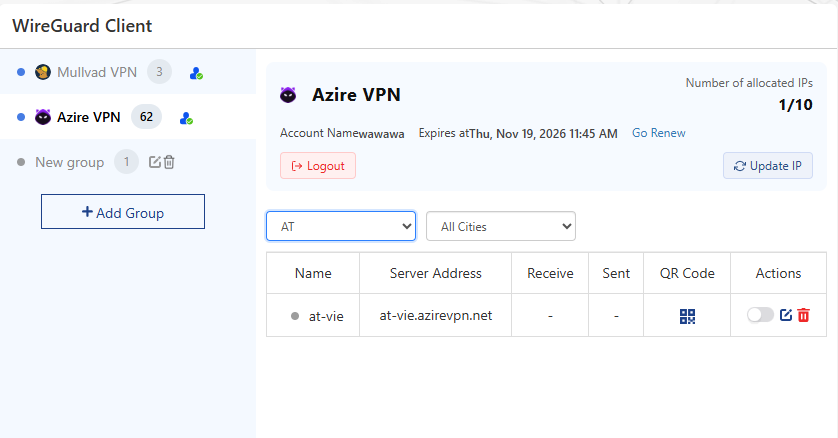
Task: Click the Azire VPN account status icon
Action: pyautogui.click(x=186, y=118)
